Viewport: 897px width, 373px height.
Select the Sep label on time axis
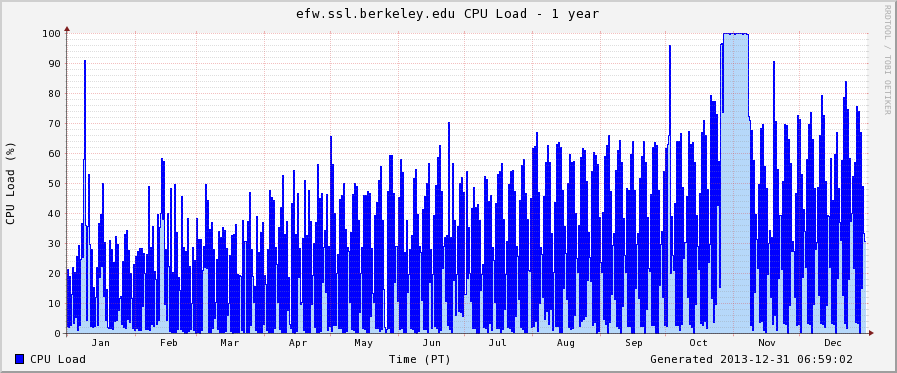coord(633,343)
